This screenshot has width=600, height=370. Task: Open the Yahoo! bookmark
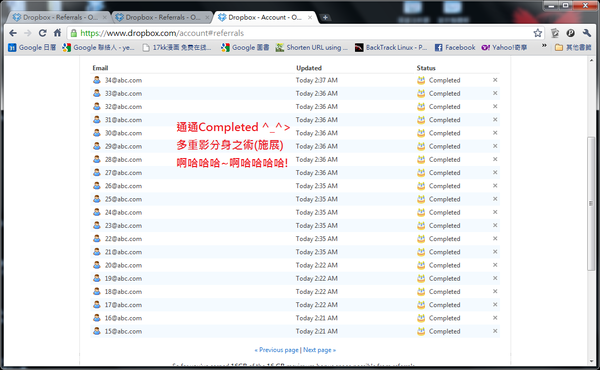504,47
